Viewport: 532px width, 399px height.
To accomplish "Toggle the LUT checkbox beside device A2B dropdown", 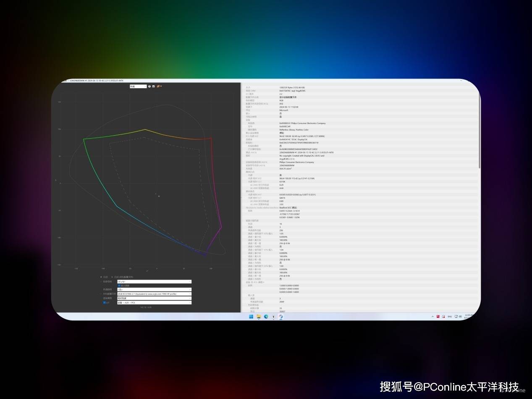I will tap(105, 302).
